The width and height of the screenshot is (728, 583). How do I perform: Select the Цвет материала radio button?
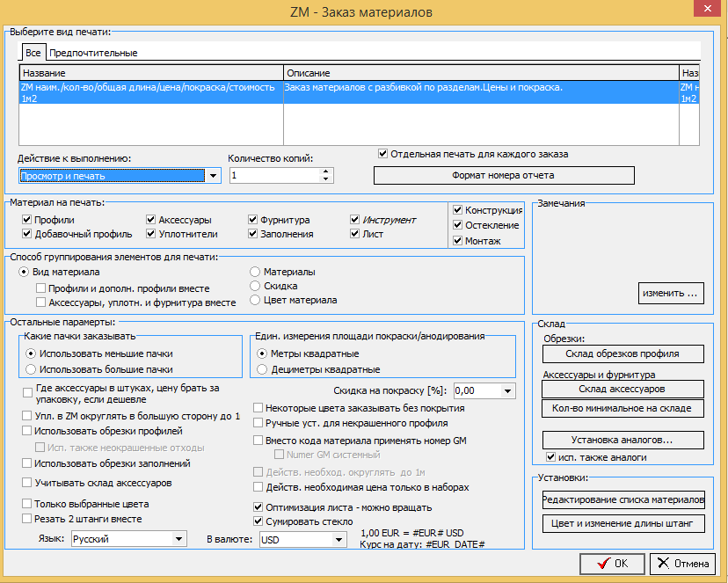(x=255, y=300)
